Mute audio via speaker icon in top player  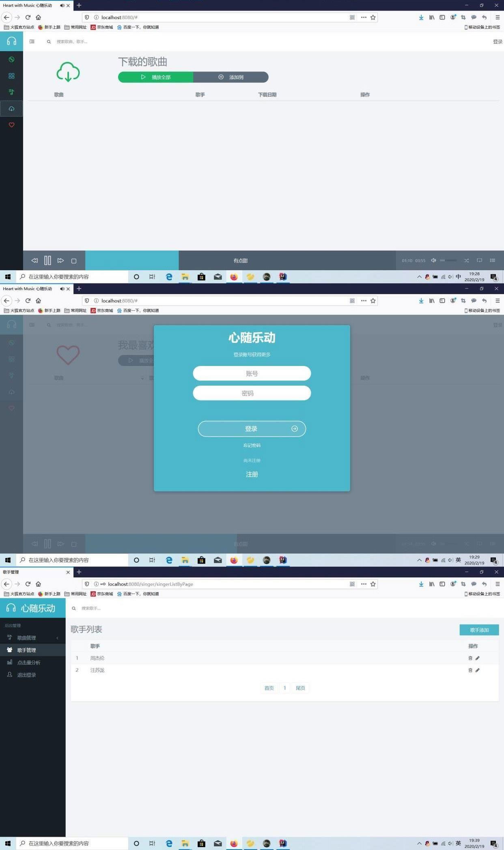click(433, 260)
